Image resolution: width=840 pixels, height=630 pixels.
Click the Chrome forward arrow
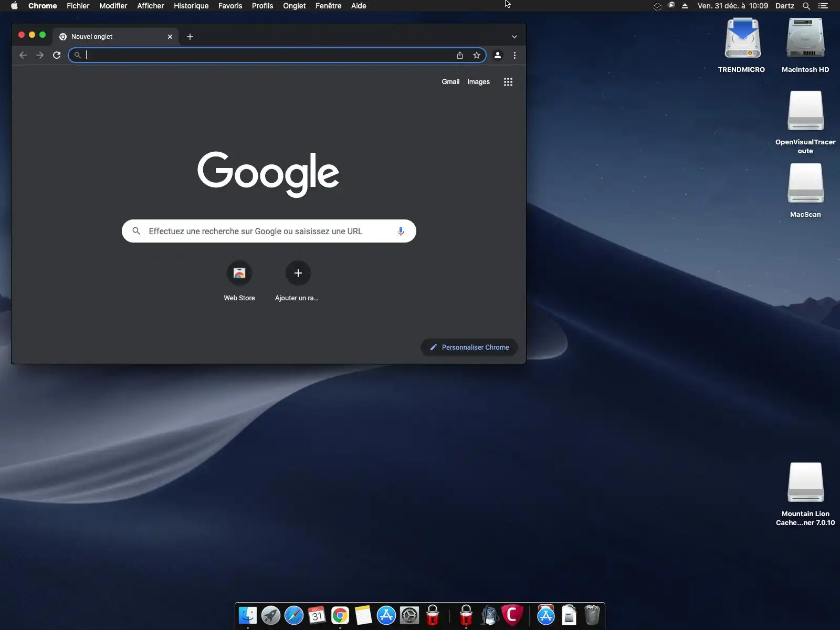pos(40,55)
